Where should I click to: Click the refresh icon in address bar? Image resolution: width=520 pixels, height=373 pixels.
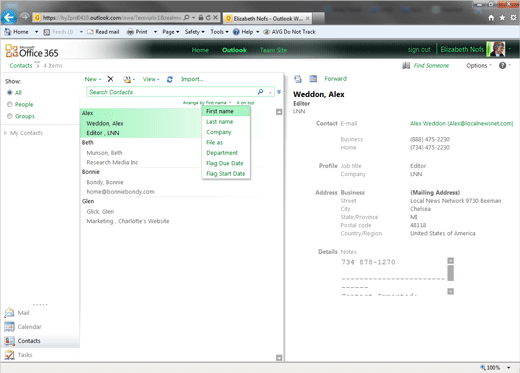208,17
